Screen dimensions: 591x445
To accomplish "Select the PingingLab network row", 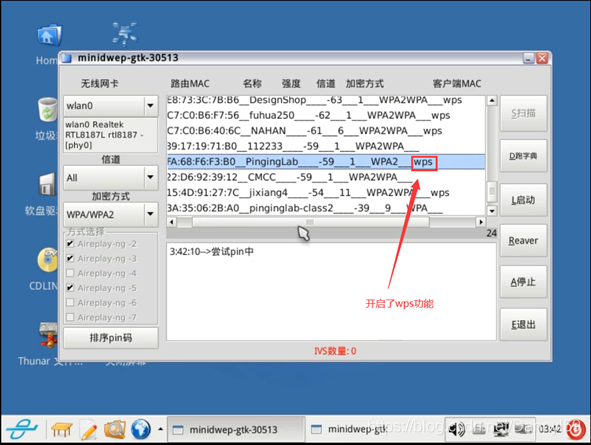I will tap(326, 162).
